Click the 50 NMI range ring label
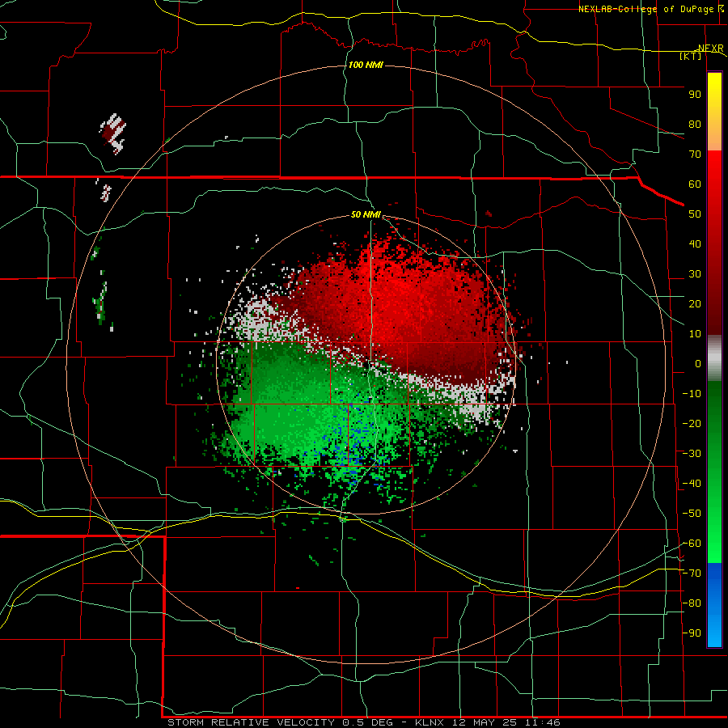728x728 pixels. click(366, 214)
